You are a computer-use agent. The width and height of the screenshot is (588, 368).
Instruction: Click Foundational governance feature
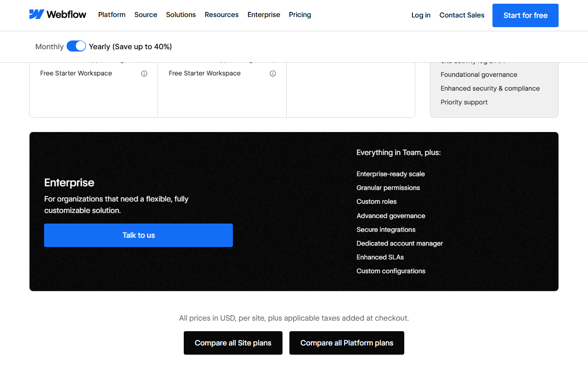[x=479, y=75]
